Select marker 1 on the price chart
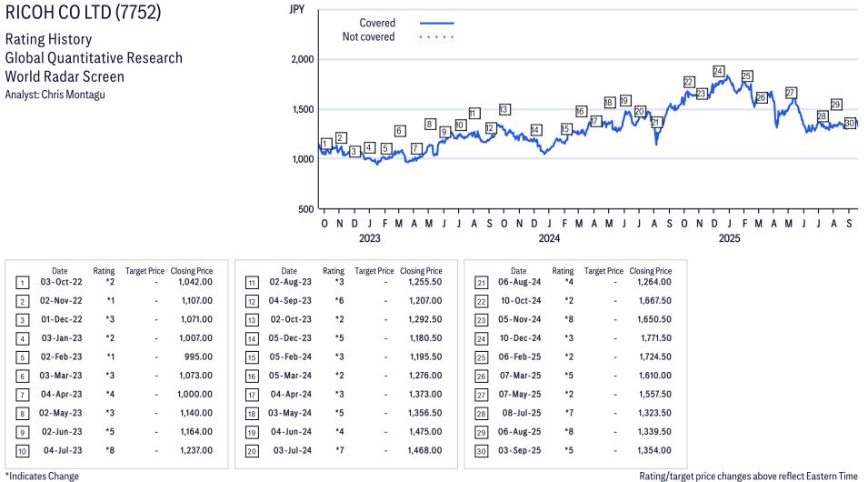The image size is (868, 482). point(325,144)
